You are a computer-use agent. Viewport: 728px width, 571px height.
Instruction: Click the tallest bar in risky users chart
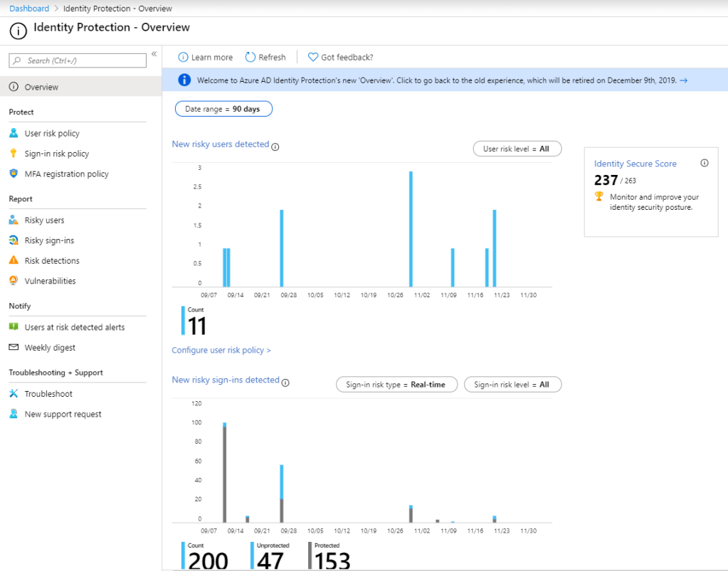[x=411, y=228]
